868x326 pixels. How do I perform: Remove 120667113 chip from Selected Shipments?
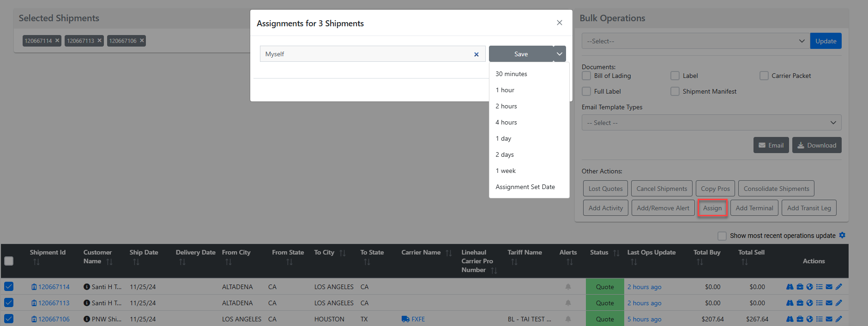coord(99,41)
